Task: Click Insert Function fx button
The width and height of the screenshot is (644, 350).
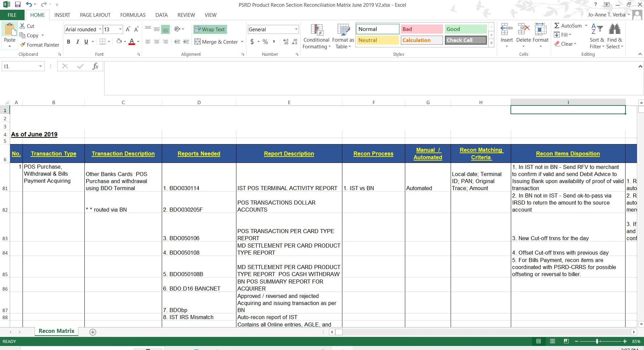Action: pyautogui.click(x=95, y=66)
